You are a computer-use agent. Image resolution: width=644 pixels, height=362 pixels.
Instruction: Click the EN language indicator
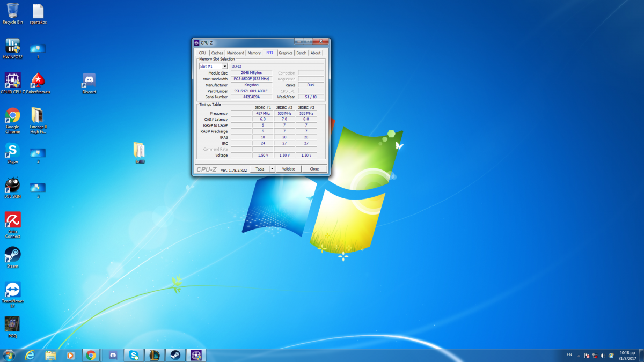(x=569, y=355)
